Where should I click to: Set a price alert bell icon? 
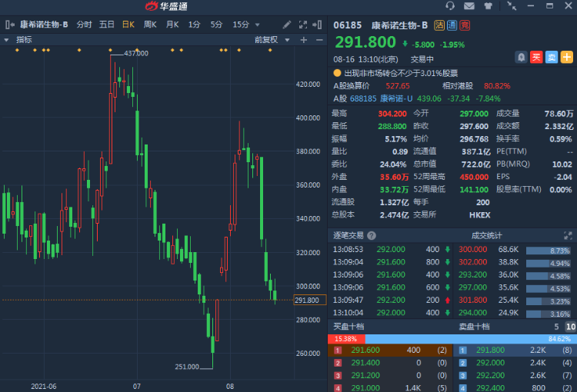click(x=521, y=58)
